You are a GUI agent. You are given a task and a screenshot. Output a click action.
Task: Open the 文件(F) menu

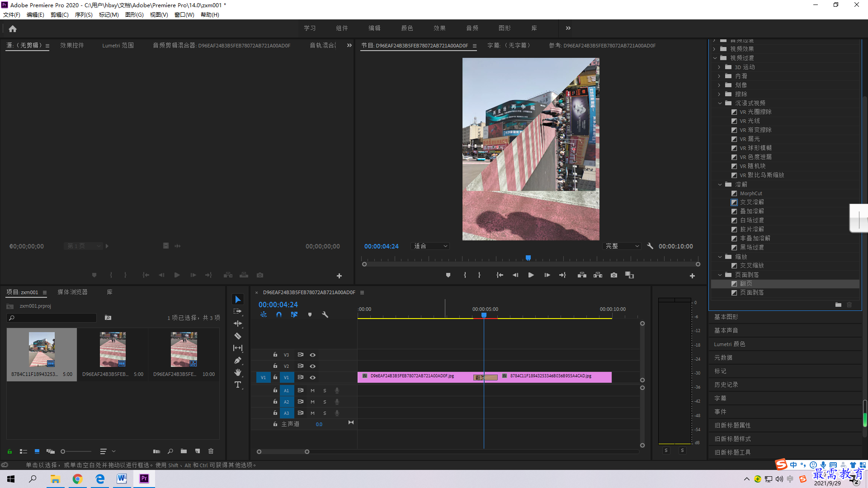12,15
